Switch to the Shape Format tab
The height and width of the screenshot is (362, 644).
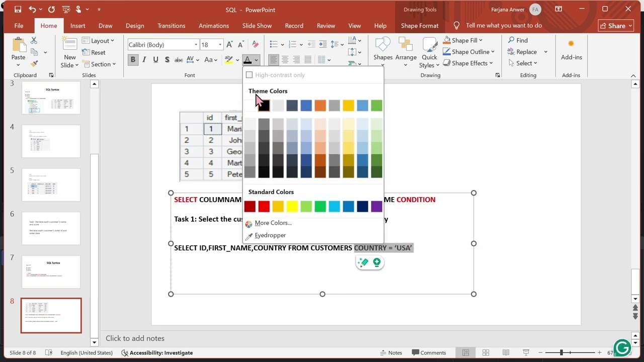point(420,26)
